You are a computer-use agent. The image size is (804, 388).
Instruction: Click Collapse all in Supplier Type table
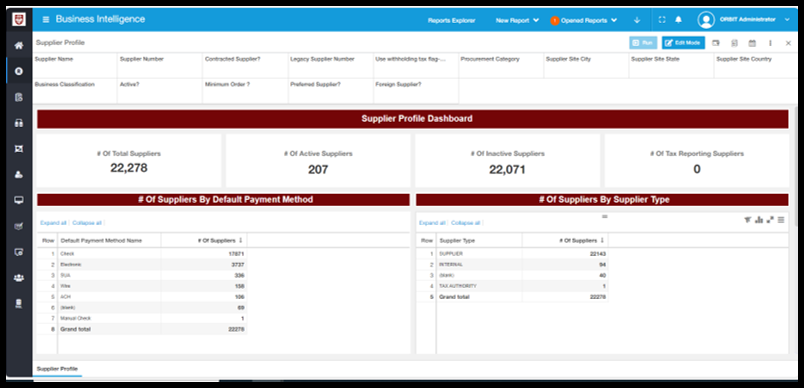click(466, 223)
